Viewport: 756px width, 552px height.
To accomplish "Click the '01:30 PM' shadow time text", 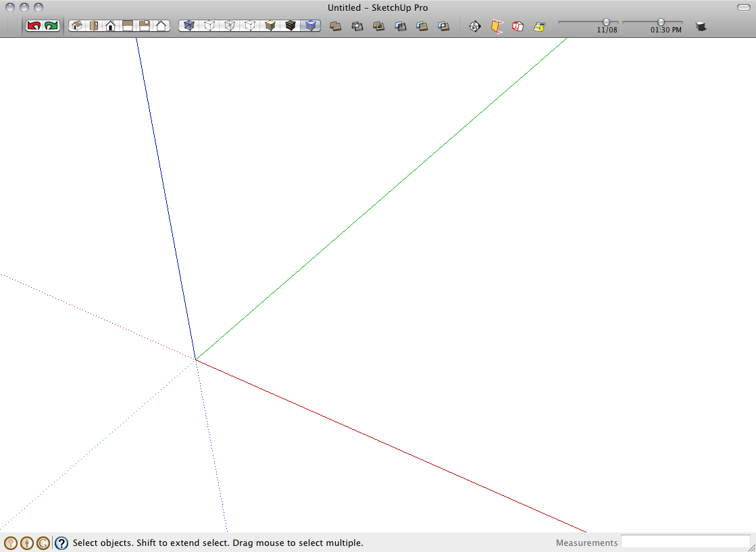I will point(666,30).
